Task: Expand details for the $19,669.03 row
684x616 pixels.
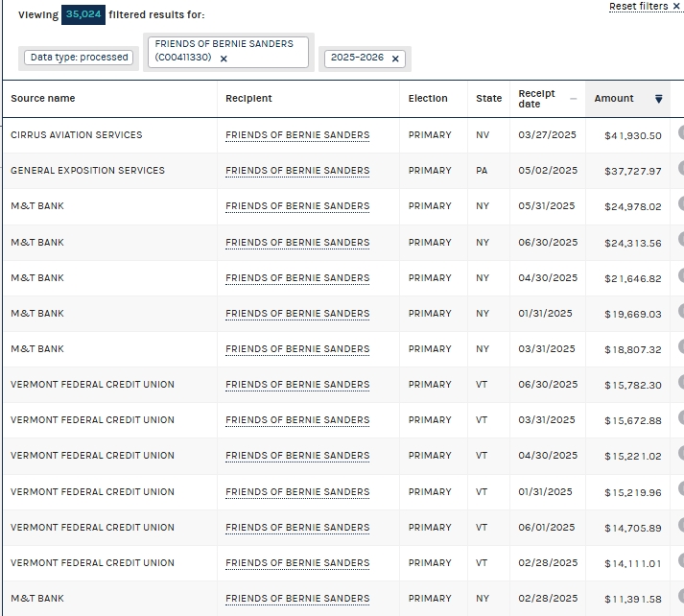Action: click(681, 311)
